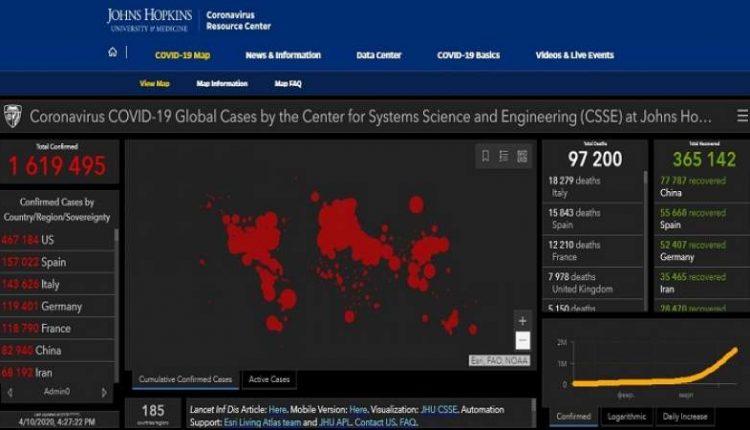The width and height of the screenshot is (750, 430).
Task: Open the Data Center menu
Action: point(379,55)
